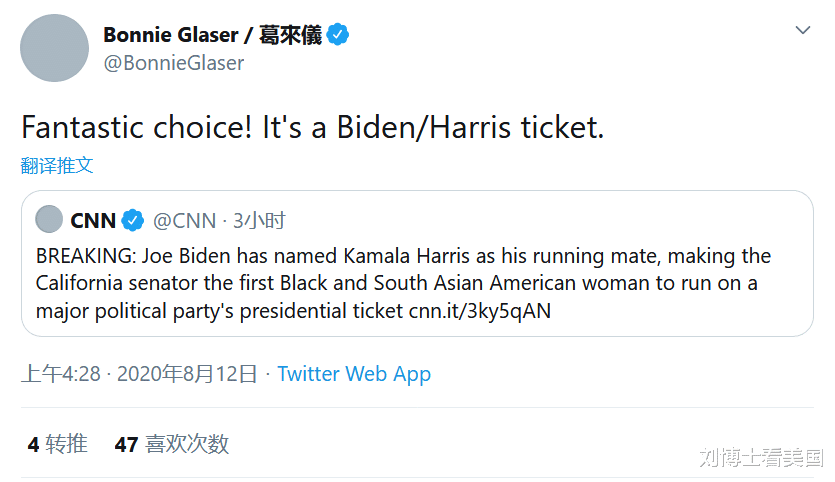
Task: Click the Twitter Web App source link
Action: pos(354,374)
